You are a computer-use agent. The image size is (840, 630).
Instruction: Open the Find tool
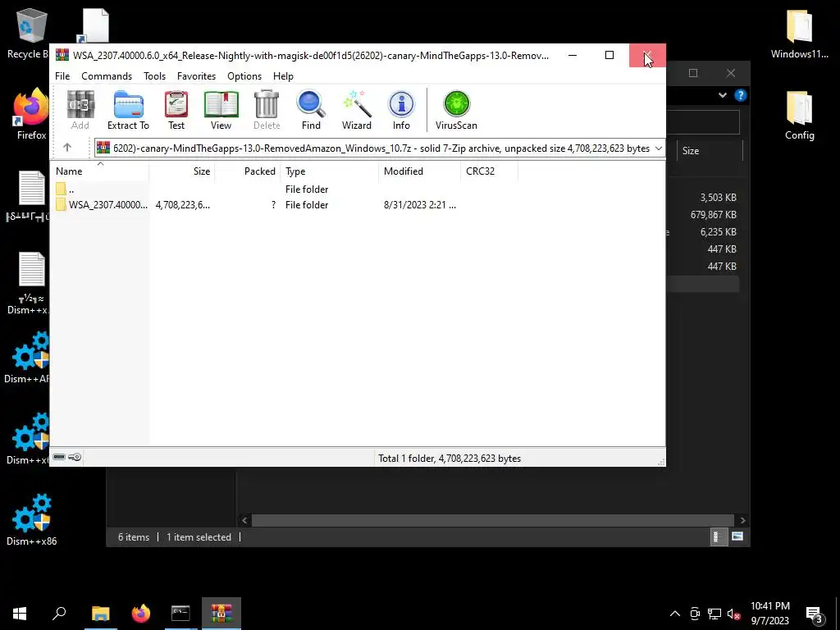pyautogui.click(x=311, y=111)
